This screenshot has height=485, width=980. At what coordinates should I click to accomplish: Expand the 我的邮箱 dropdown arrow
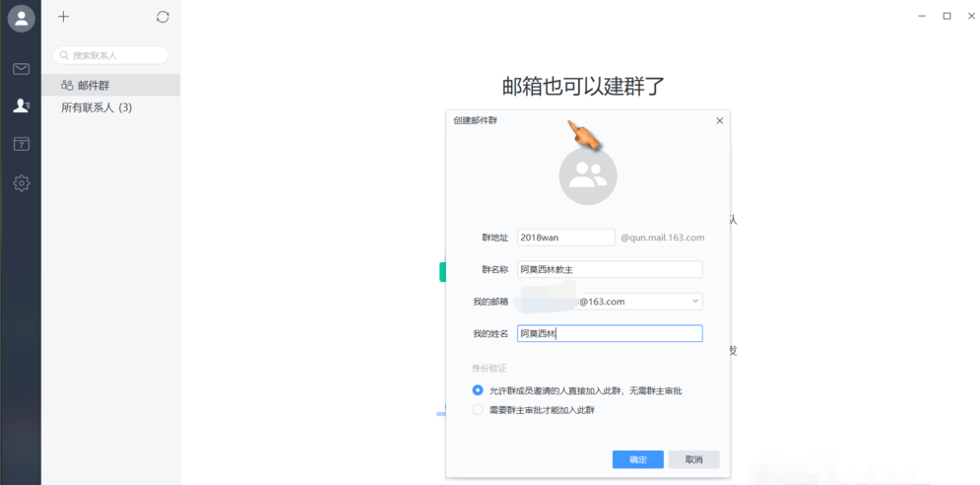click(x=695, y=302)
